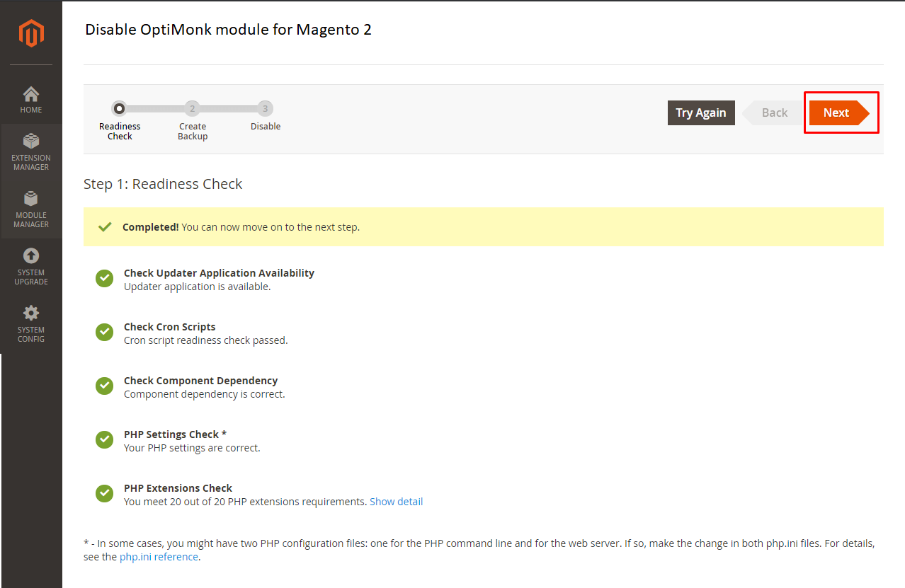This screenshot has height=588, width=905.
Task: Click the Magento logo in the sidebar
Action: click(31, 33)
